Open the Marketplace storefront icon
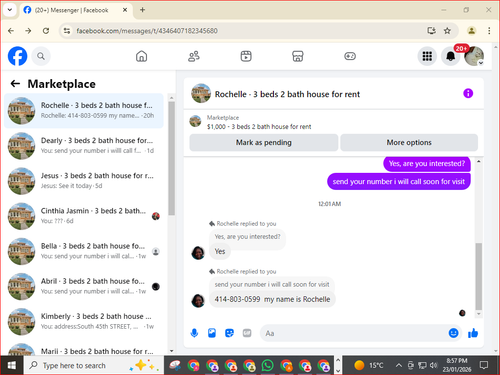 pos(298,56)
